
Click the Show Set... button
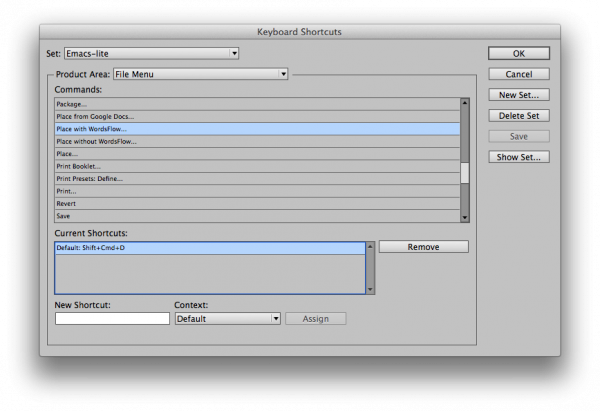(519, 157)
